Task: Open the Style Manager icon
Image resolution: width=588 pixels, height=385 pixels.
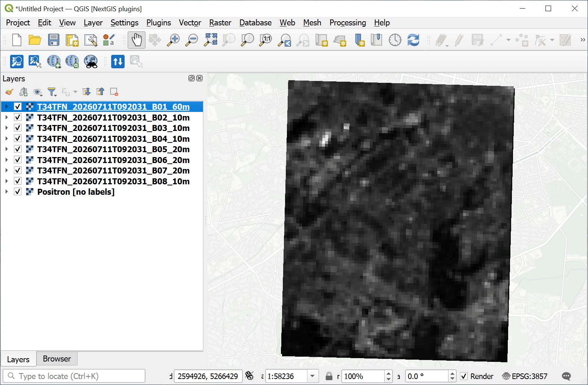Action: (109, 40)
